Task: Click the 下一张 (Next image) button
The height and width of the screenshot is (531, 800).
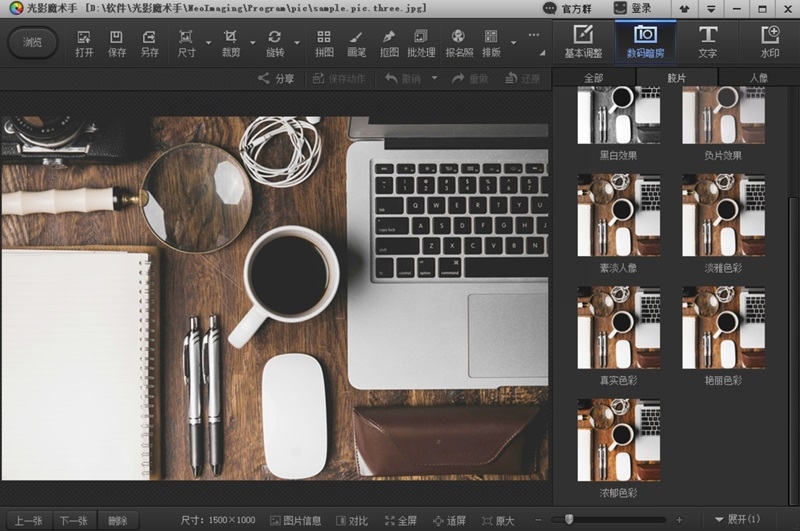Action: (x=72, y=520)
